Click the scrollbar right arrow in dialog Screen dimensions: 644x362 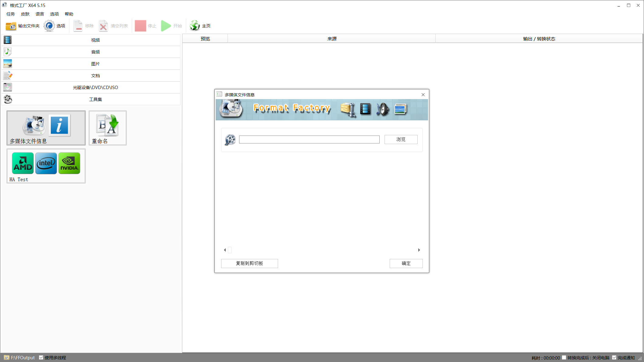pos(419,250)
